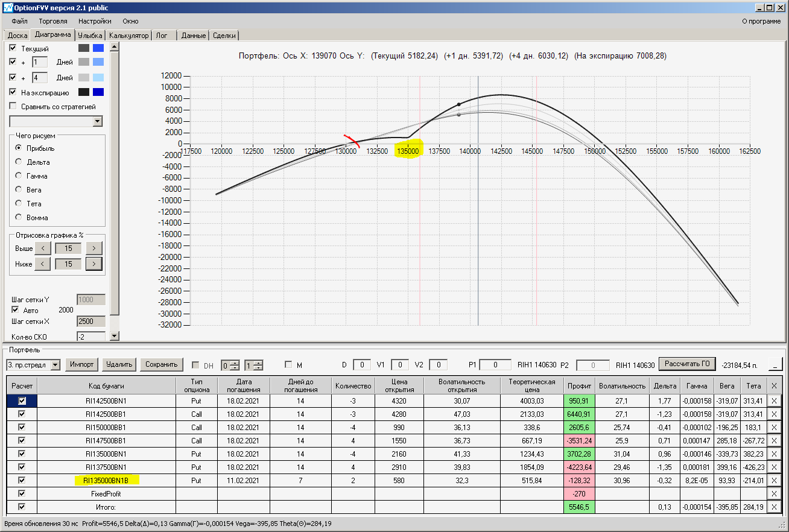Click the left panel scrollbar down arrow
Image resolution: width=789 pixels, height=532 pixels.
(x=115, y=336)
